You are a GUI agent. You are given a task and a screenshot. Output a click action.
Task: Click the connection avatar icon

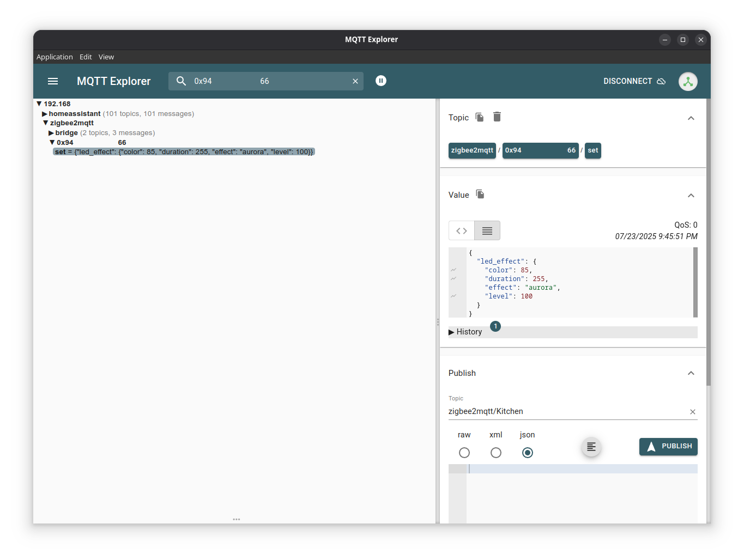[688, 81]
